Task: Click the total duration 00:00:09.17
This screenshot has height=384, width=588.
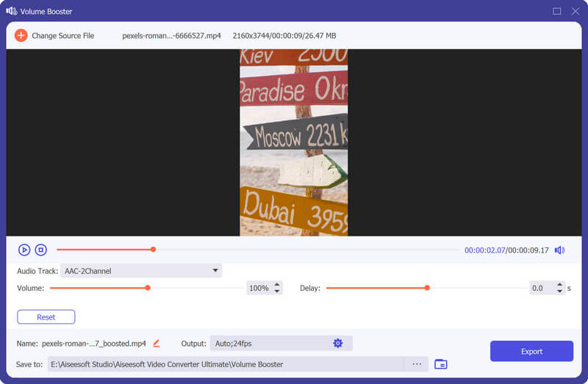Action: coord(528,250)
